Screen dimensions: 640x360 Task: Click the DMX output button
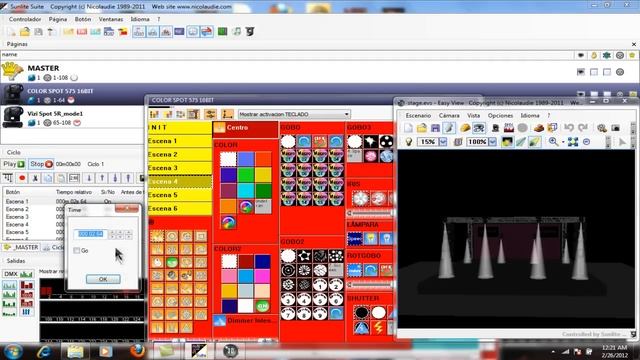[18, 274]
